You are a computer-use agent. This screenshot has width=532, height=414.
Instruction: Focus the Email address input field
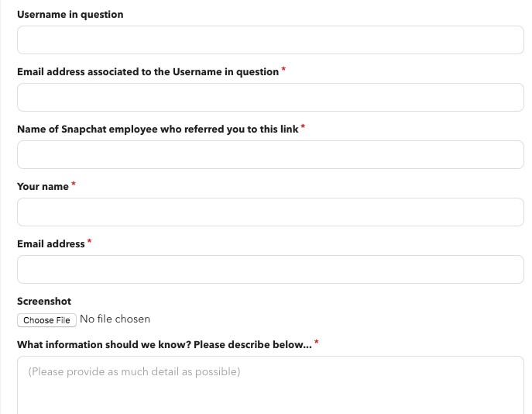click(270, 270)
